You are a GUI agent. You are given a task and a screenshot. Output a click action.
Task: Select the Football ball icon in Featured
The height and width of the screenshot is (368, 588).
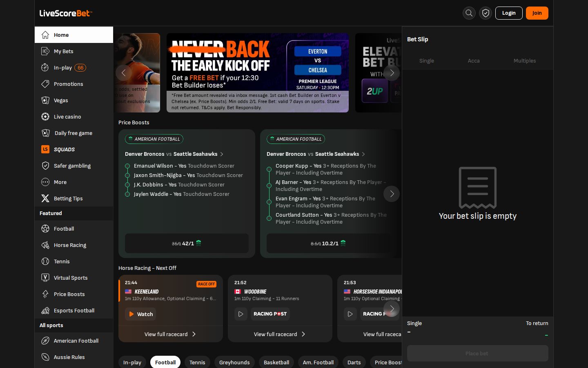click(x=45, y=229)
